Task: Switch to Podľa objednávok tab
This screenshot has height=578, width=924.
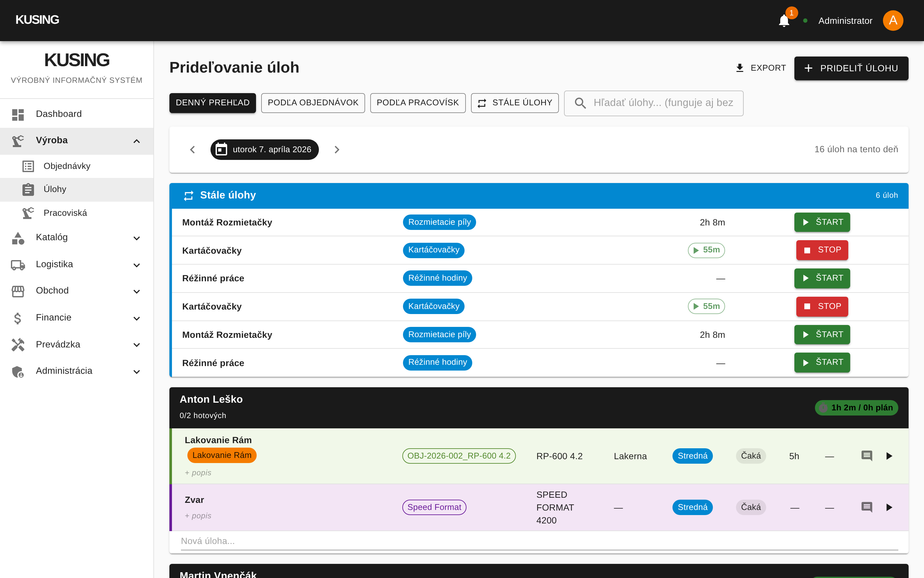Action: 313,103
